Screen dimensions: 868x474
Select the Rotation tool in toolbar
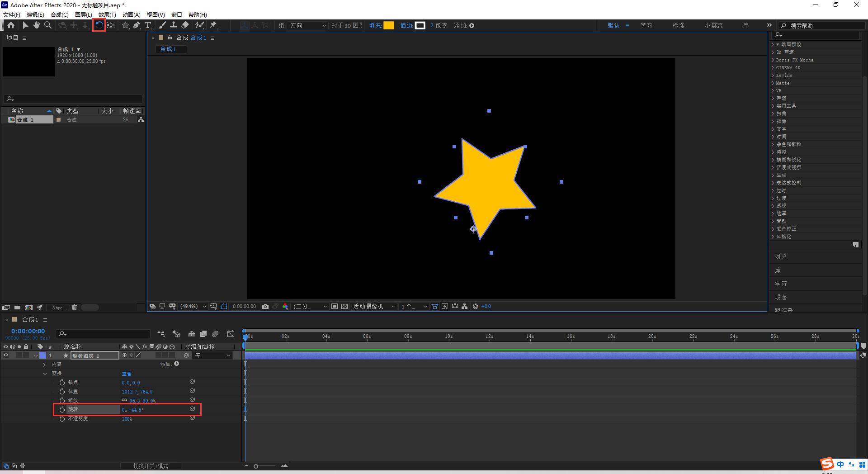pos(99,25)
